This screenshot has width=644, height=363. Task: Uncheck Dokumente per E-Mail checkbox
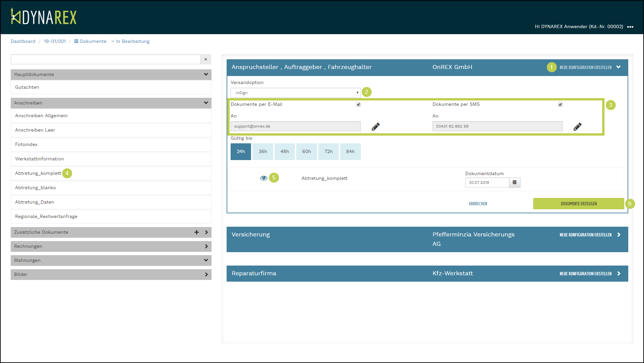coord(358,104)
